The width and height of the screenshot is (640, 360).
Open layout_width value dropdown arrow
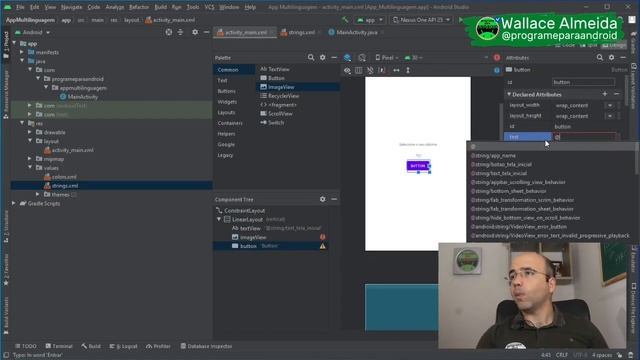[610, 105]
